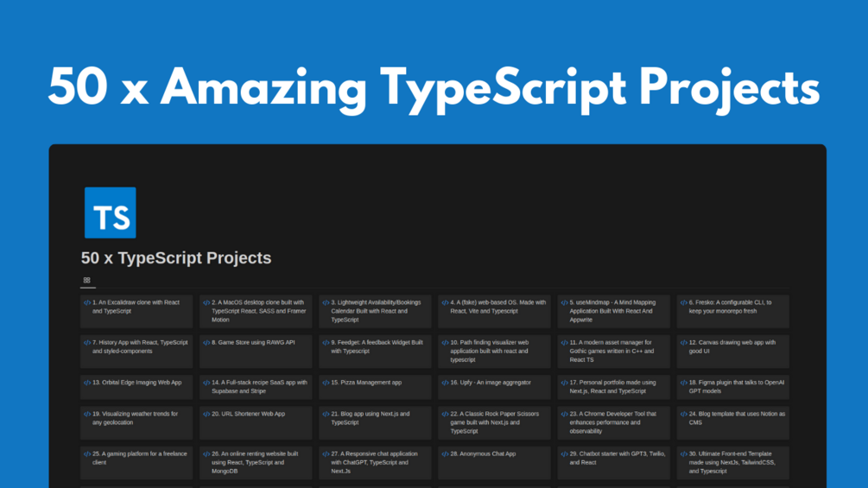The image size is (868, 488).
Task: Open card 1 Excalidraw clone with React
Action: point(136,312)
